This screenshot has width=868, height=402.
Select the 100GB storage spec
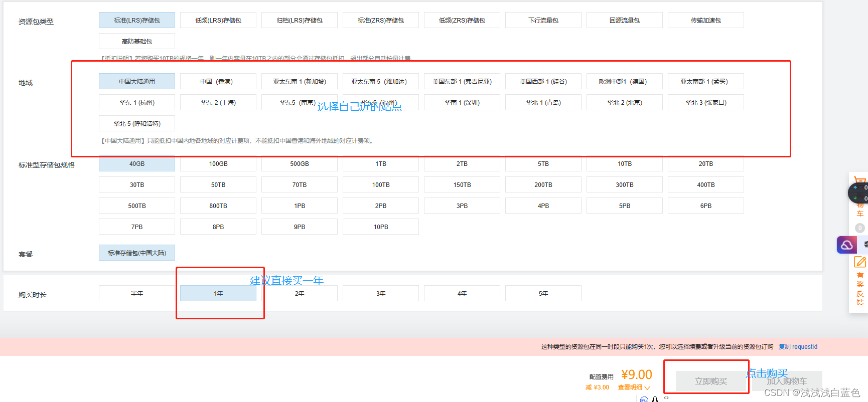click(x=218, y=164)
